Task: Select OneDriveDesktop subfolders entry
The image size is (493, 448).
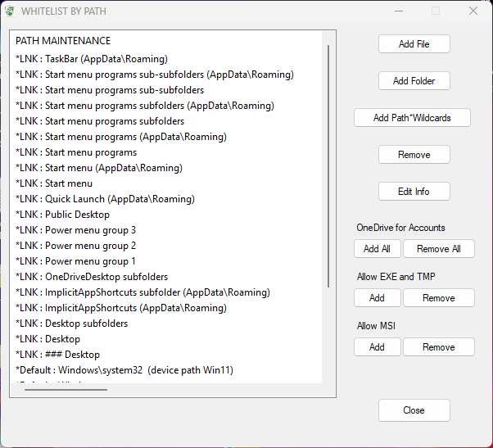Action: pos(92,277)
